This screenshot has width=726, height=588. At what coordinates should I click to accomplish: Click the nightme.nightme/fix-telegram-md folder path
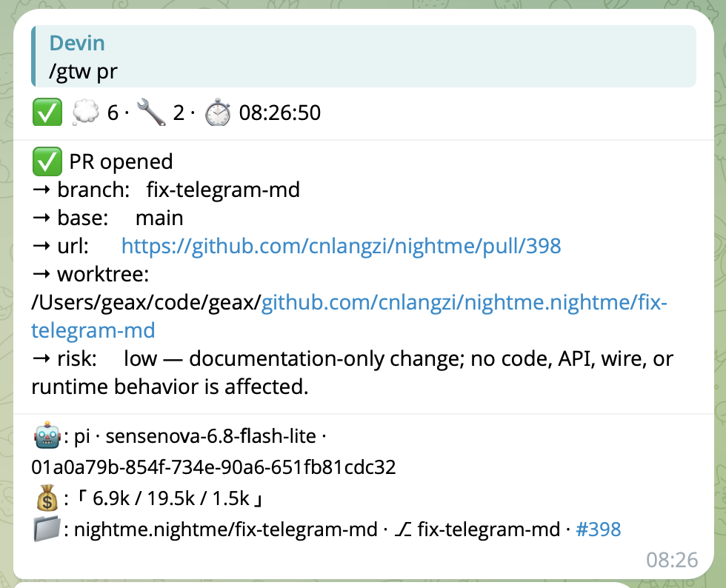click(x=225, y=529)
